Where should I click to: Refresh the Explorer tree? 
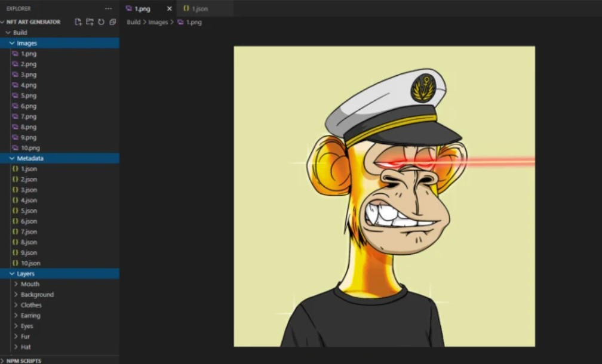101,22
